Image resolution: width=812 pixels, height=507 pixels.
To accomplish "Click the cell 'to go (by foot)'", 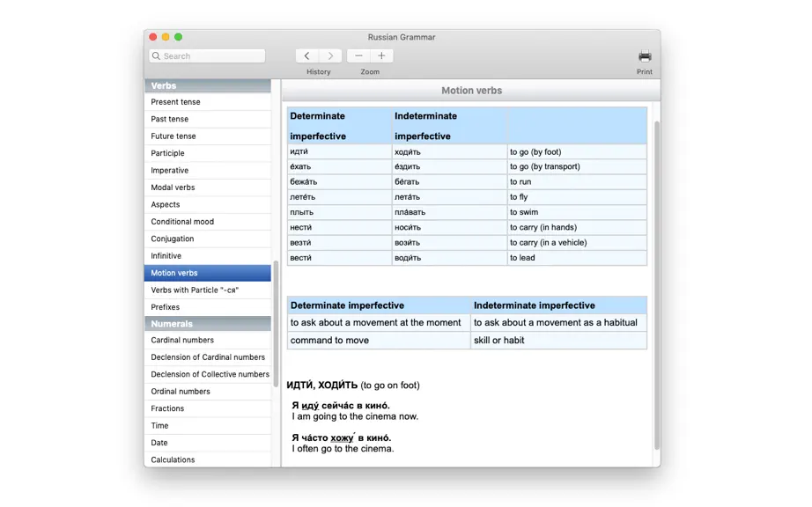I will pyautogui.click(x=577, y=151).
